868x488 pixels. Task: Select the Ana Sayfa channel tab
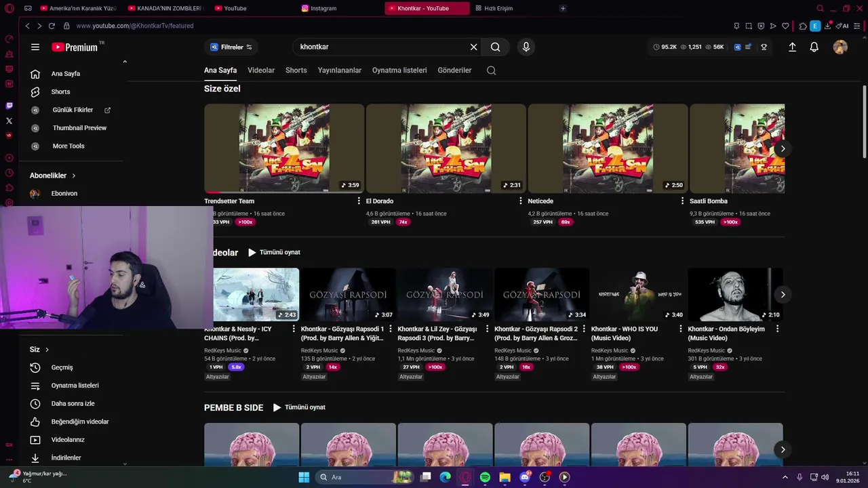[x=220, y=70]
